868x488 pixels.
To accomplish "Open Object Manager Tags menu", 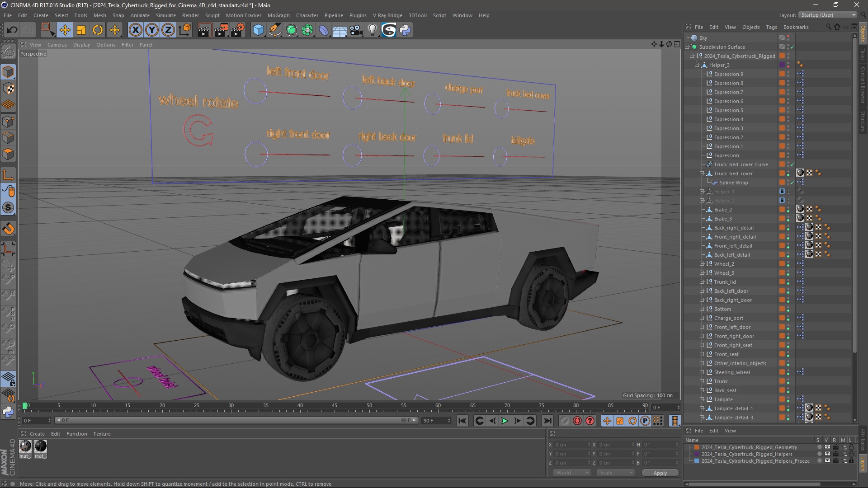I will tap(771, 27).
